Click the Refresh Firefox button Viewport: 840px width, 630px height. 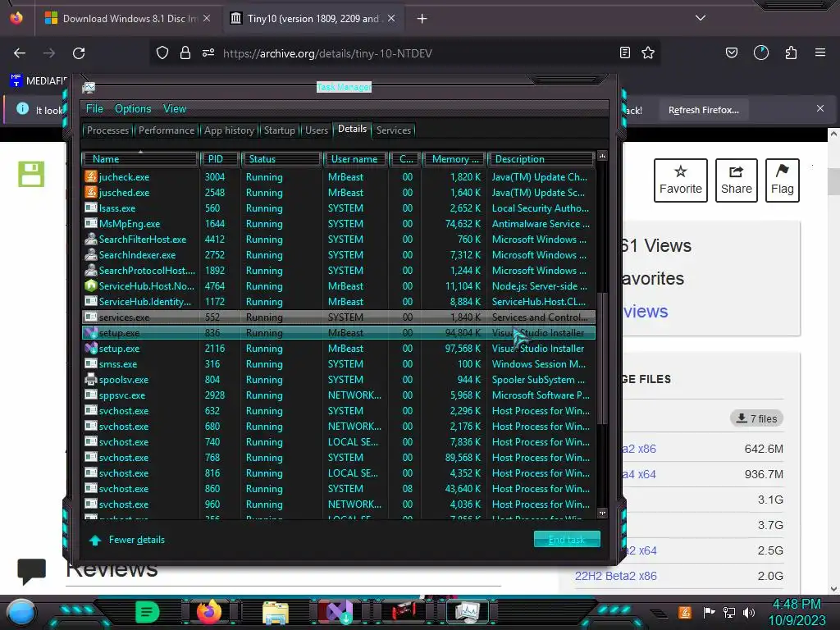703,110
